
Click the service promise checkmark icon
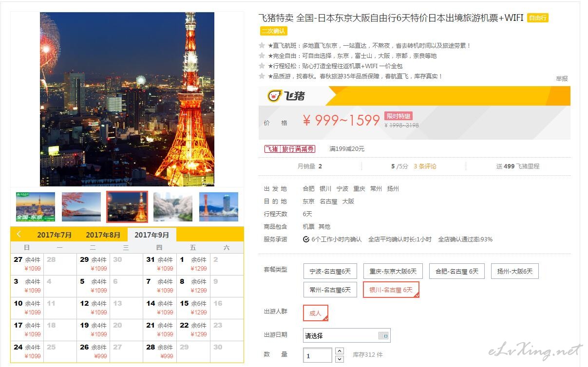click(x=306, y=239)
